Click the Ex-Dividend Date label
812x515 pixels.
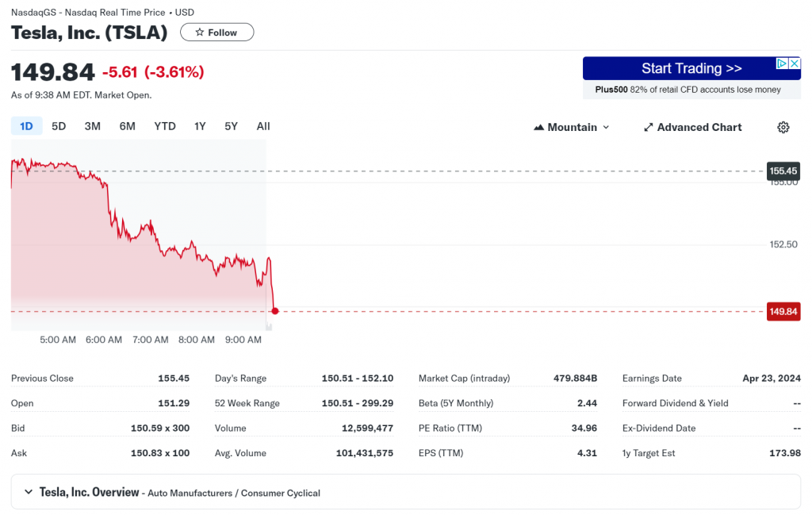pos(659,428)
